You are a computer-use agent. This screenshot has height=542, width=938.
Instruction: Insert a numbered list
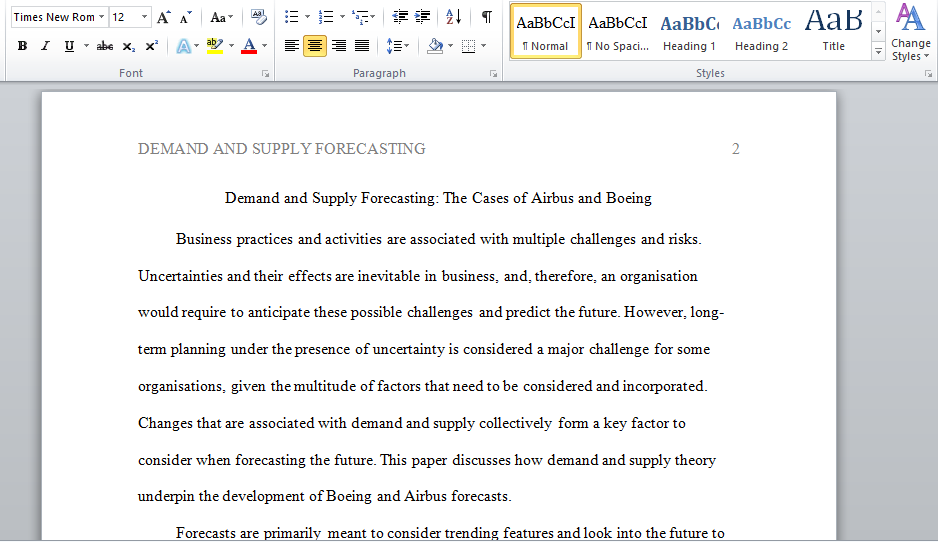[x=326, y=17]
